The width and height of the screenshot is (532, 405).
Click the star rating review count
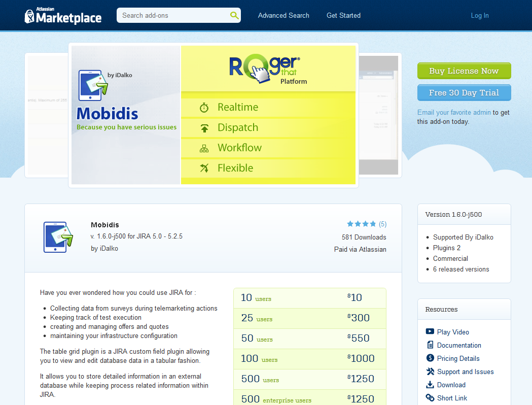382,224
